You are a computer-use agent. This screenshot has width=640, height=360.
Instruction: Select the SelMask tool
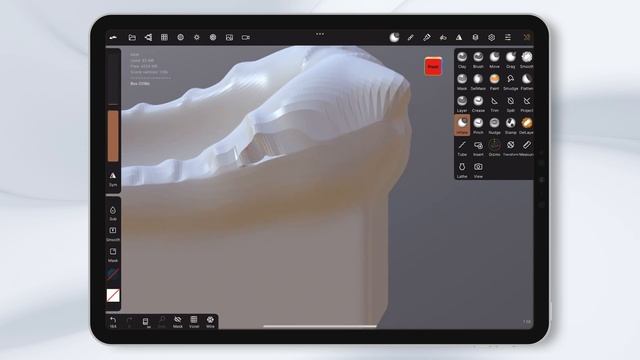pyautogui.click(x=478, y=82)
